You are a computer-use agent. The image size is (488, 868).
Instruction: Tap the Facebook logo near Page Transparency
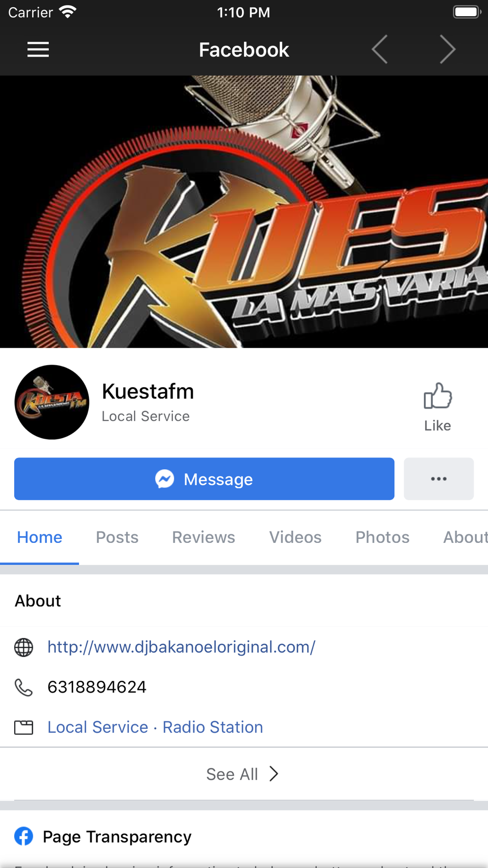(23, 836)
